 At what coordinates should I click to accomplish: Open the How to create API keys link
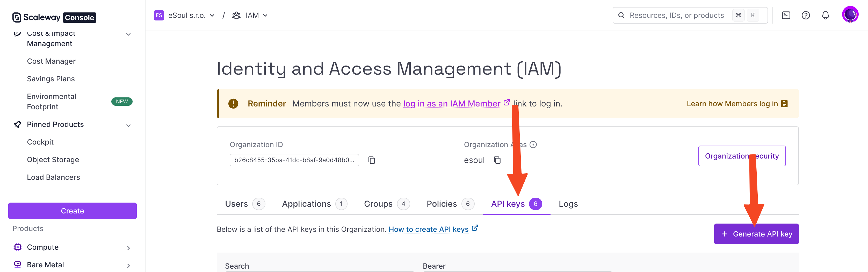pyautogui.click(x=428, y=229)
